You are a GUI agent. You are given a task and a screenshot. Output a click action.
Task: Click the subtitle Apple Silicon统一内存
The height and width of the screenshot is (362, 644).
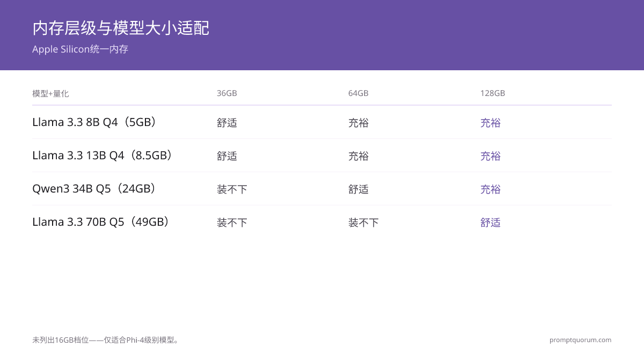tap(80, 49)
